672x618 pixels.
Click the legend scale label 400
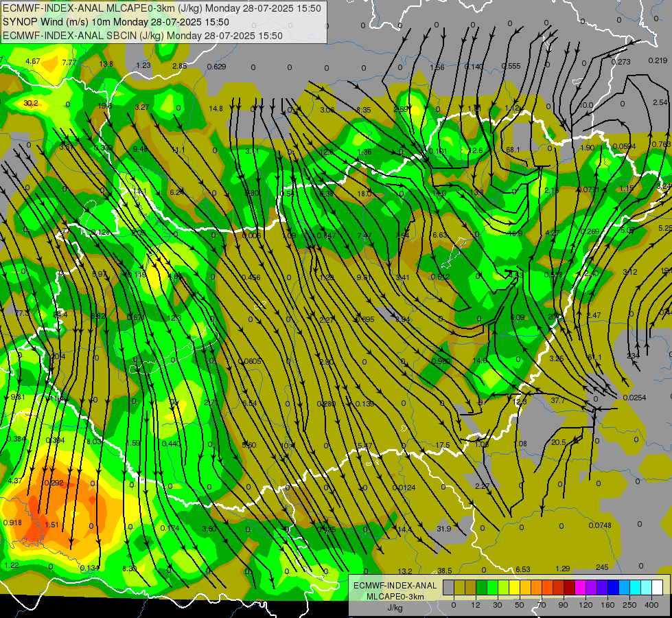click(651, 605)
